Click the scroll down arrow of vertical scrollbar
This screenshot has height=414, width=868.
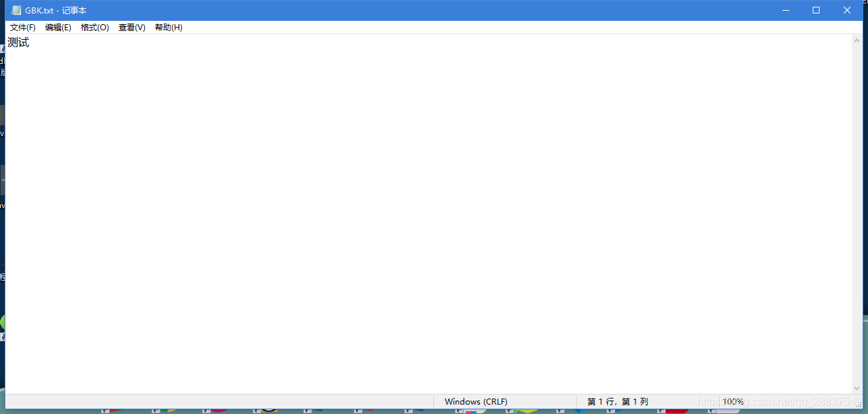(857, 388)
